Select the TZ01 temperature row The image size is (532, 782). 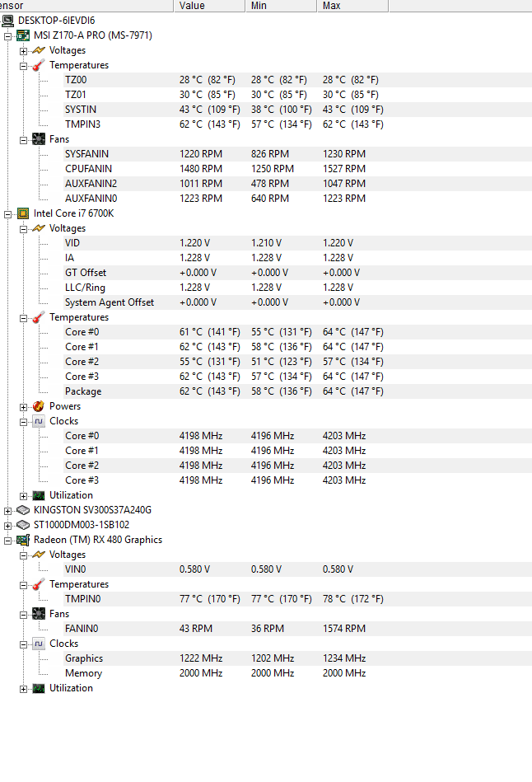coord(298,95)
